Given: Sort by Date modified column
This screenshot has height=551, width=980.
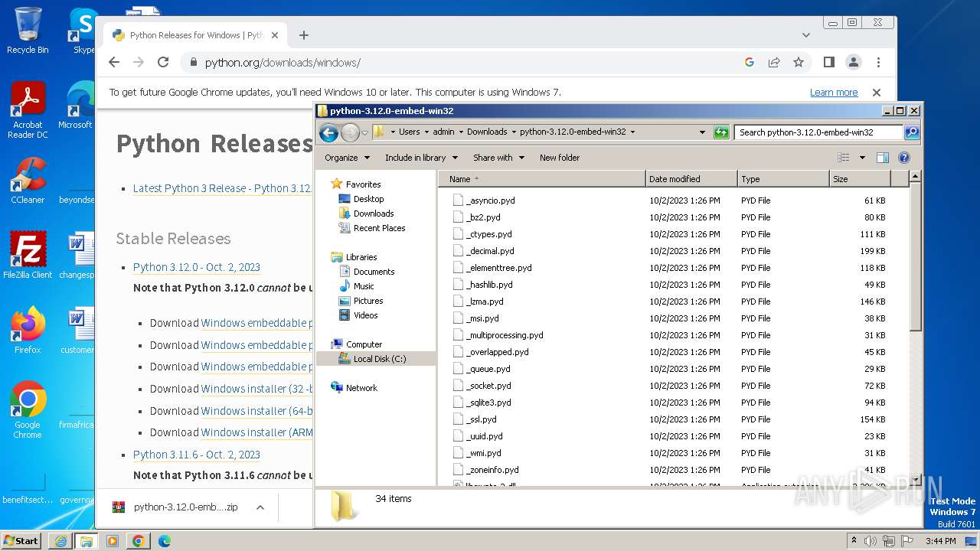Looking at the screenshot, I should pos(691,179).
